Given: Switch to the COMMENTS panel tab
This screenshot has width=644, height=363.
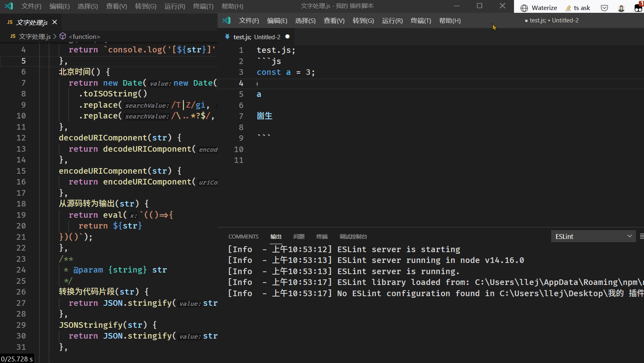Looking at the screenshot, I should 243,237.
